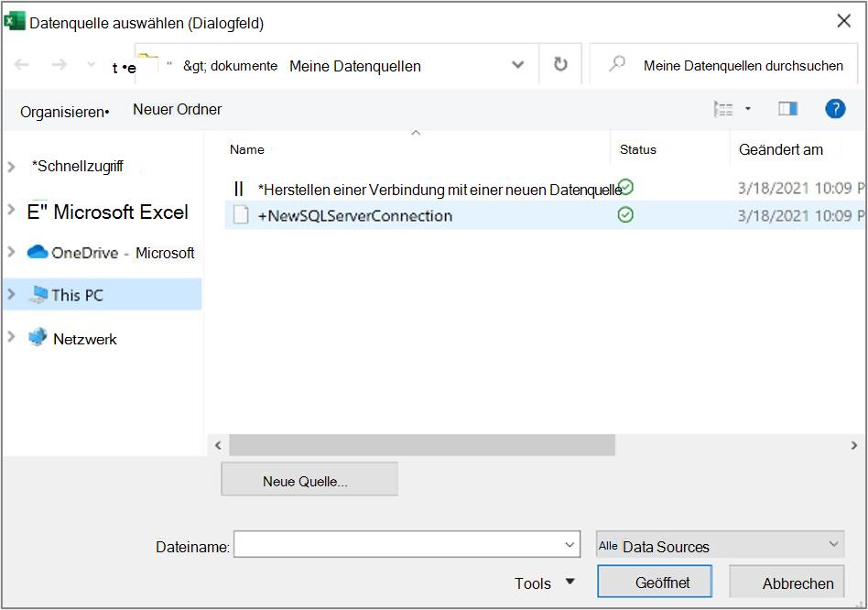Select the NewSQLServerConnection file icon
Image resolution: width=868 pixels, height=610 pixels.
point(241,214)
